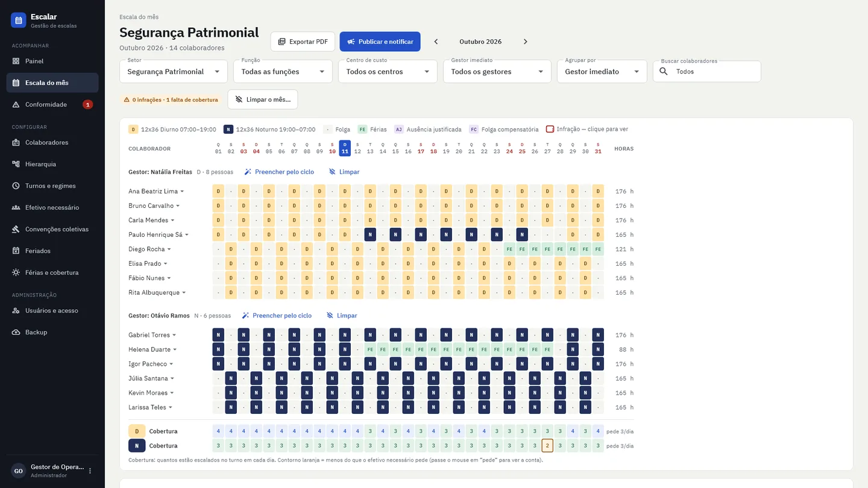Go to next month arrow
Image resolution: width=868 pixels, height=488 pixels.
(x=525, y=42)
